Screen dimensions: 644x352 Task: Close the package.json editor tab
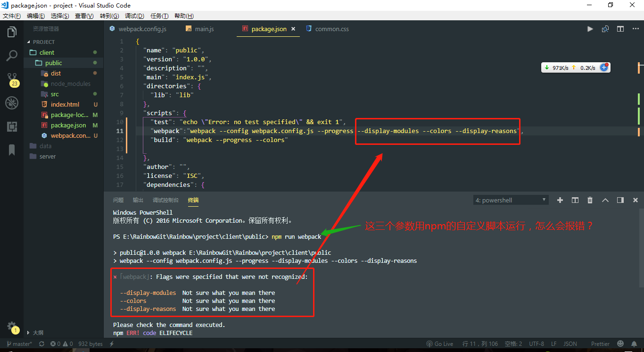coord(293,29)
